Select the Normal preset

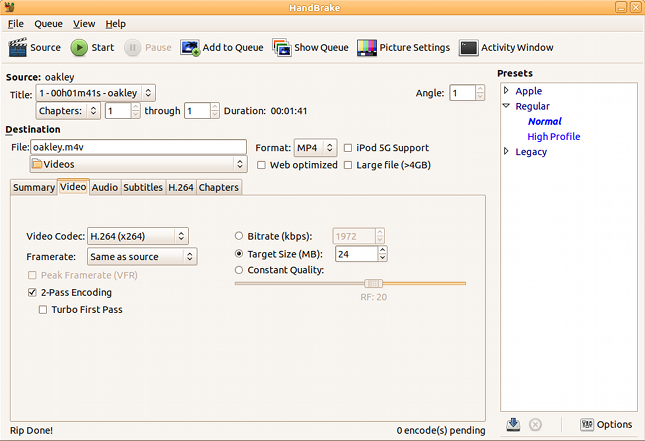[x=545, y=121]
